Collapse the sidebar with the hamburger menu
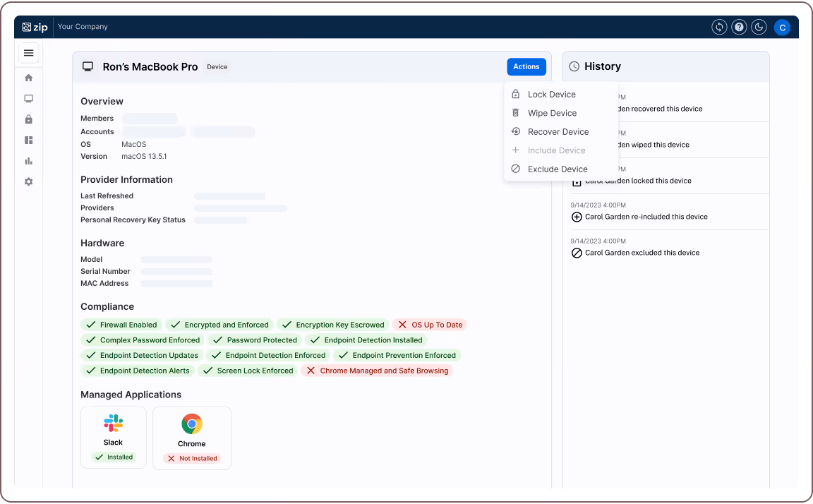The height and width of the screenshot is (504, 813). 28,53
